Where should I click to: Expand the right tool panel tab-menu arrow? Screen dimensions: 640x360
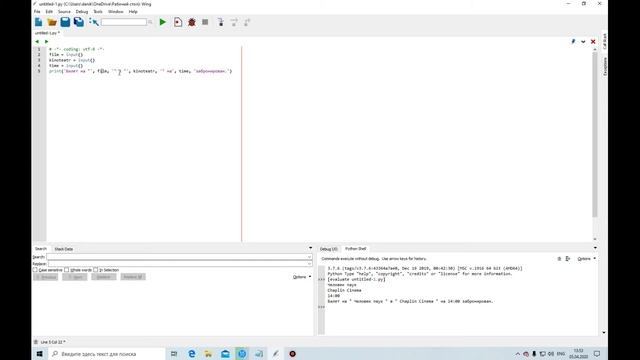(x=595, y=248)
